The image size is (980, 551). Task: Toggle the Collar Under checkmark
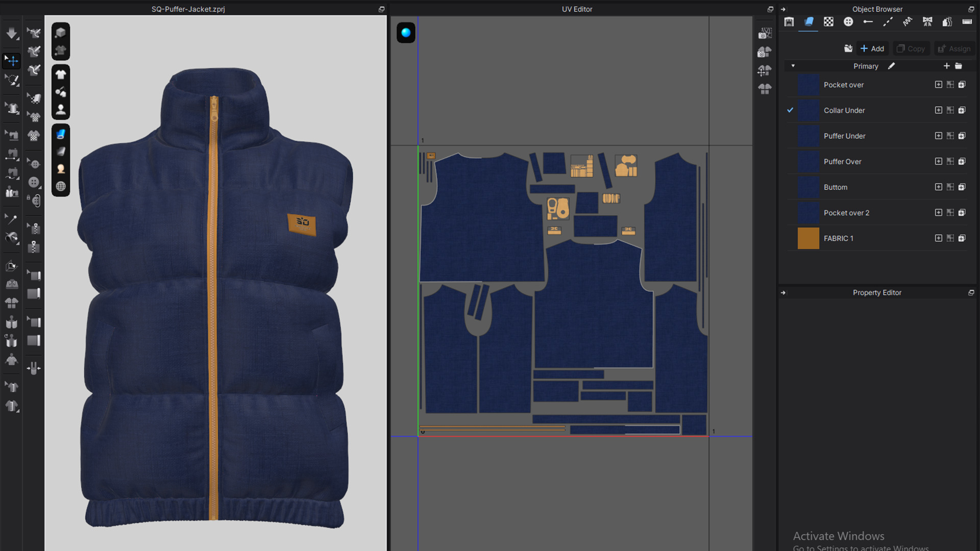pyautogui.click(x=790, y=110)
